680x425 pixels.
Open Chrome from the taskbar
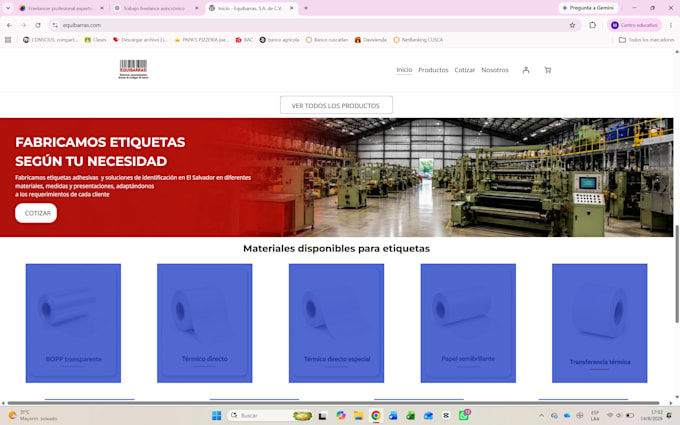[376, 415]
